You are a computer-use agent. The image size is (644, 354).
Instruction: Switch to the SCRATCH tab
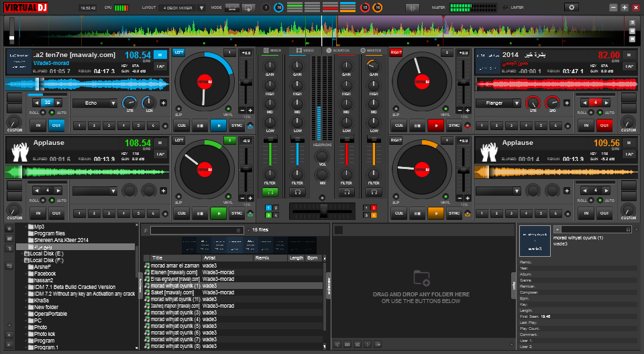click(x=337, y=50)
